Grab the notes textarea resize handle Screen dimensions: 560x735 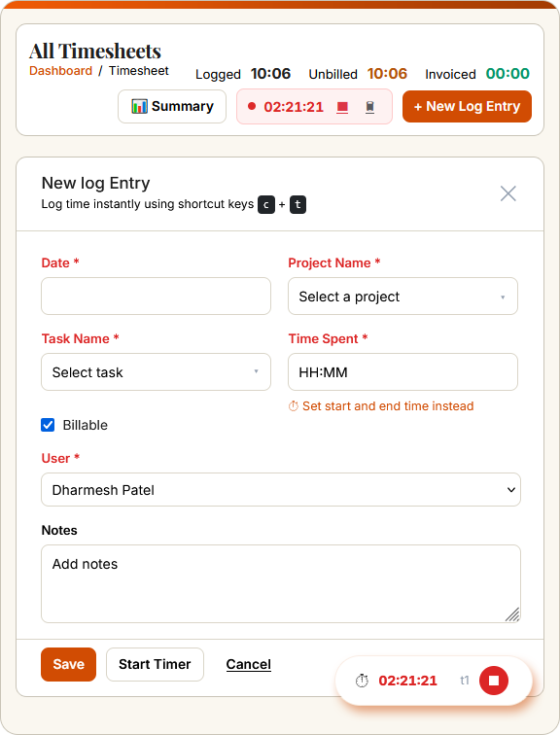point(512,614)
